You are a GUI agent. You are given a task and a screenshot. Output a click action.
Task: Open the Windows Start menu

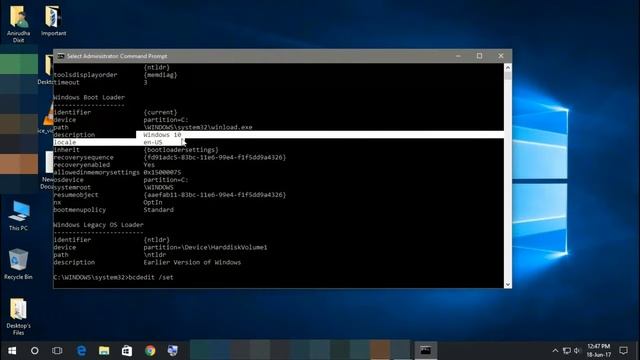tap(12, 351)
